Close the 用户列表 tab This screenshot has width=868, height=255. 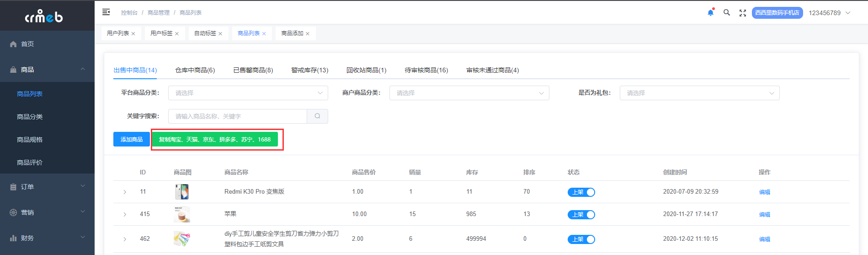pos(133,33)
